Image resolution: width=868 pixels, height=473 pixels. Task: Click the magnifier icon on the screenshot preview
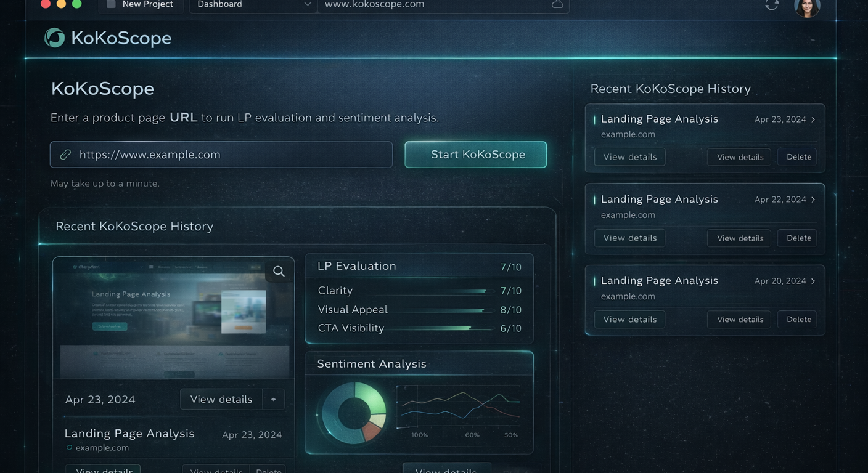279,271
